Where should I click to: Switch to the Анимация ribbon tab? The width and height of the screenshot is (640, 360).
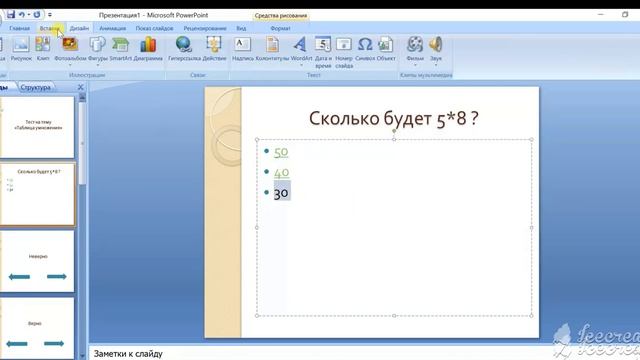[113, 29]
